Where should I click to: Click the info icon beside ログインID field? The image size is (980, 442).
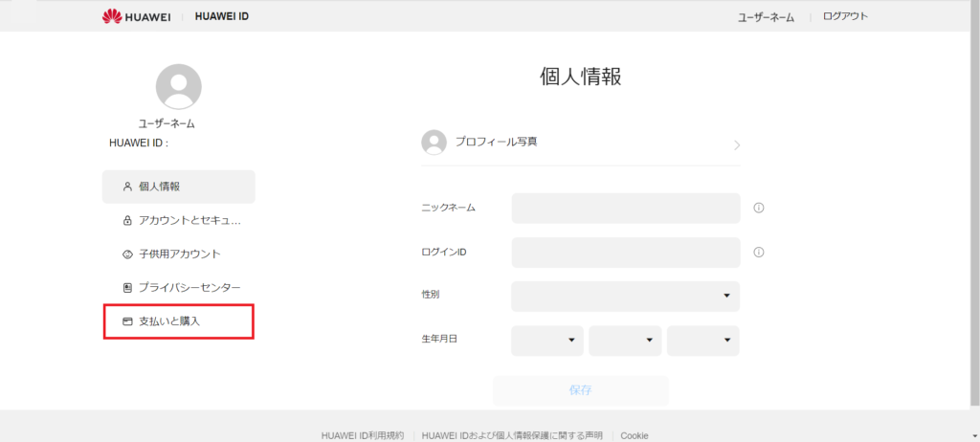[759, 253]
